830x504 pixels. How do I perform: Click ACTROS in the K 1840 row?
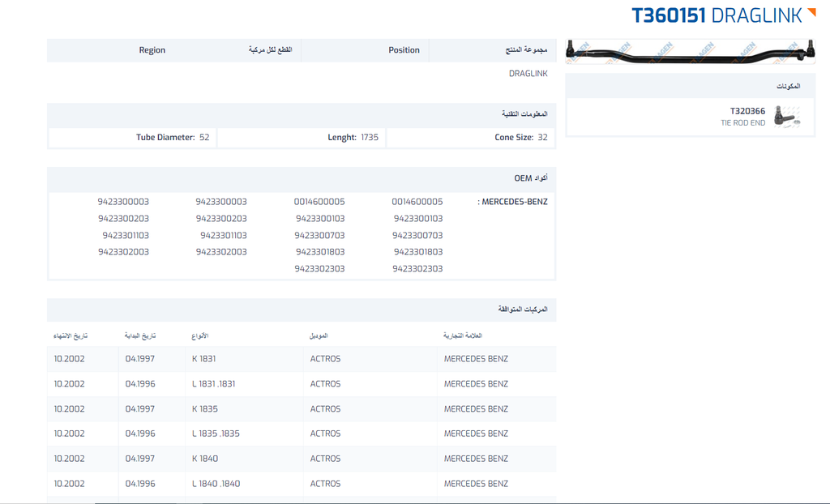pos(325,459)
